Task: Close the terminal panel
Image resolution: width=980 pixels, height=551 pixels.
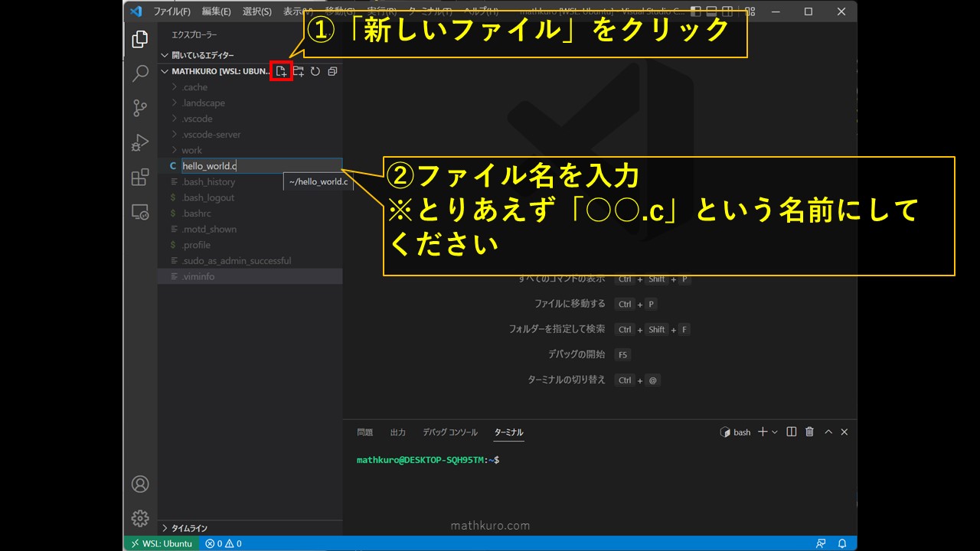Action: click(844, 432)
